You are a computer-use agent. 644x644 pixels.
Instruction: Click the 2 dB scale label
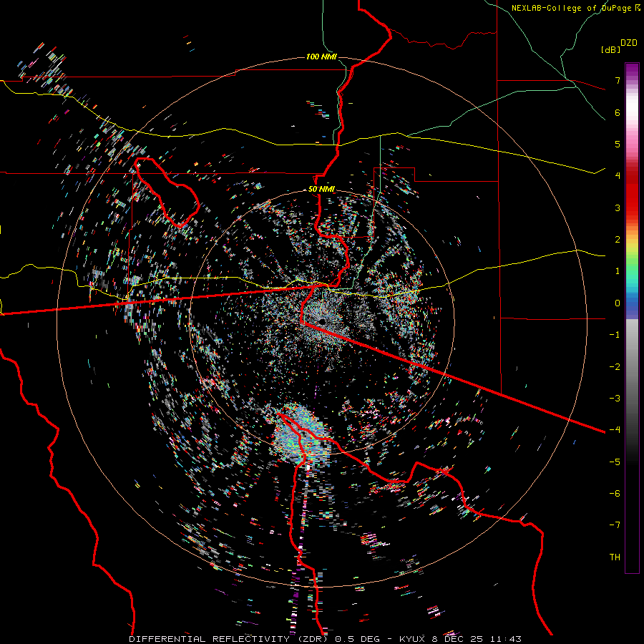coord(618,240)
